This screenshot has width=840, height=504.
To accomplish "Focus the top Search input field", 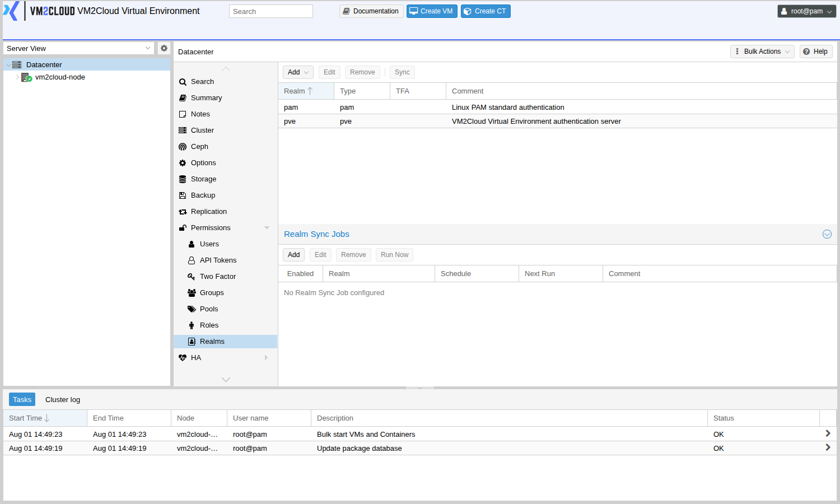I will tap(271, 11).
